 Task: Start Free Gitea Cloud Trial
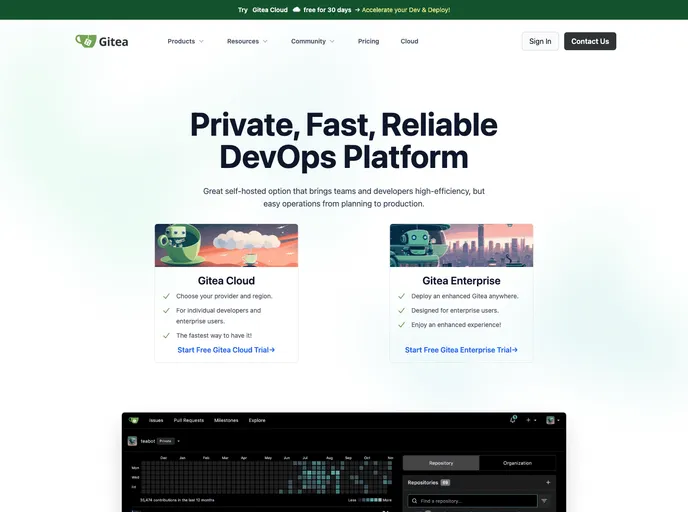click(x=226, y=350)
